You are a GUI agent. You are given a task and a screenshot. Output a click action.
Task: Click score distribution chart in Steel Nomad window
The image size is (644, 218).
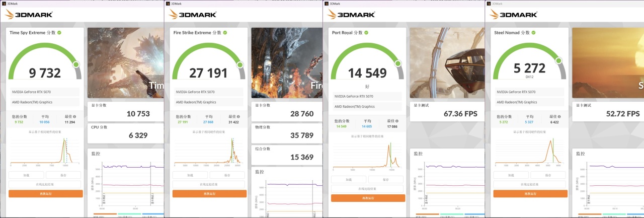pos(530,151)
